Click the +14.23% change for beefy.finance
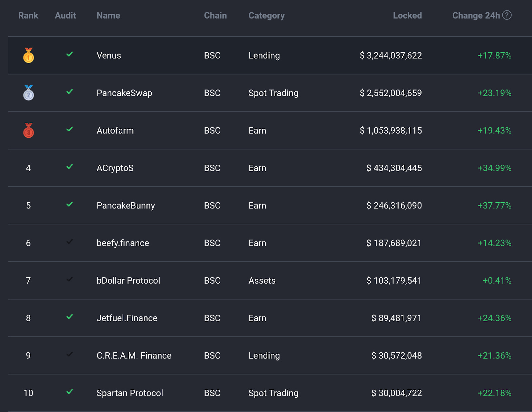The width and height of the screenshot is (532, 412). coord(494,243)
